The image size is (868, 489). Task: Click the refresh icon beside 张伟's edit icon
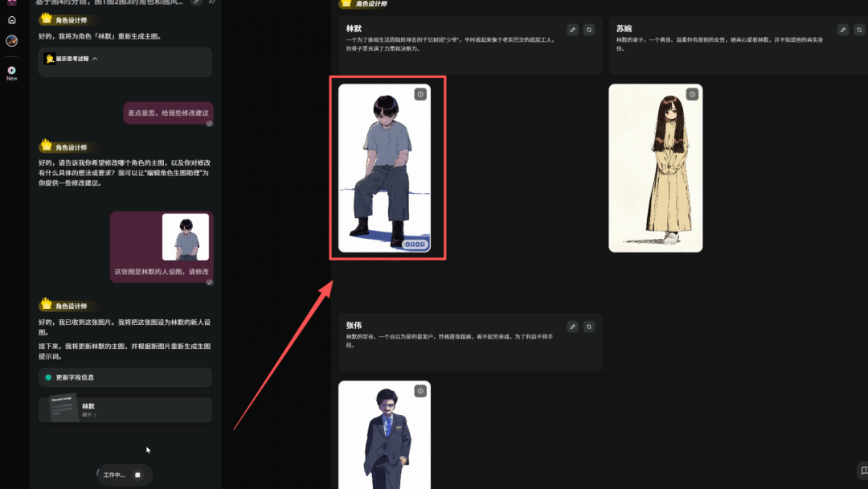click(x=589, y=326)
